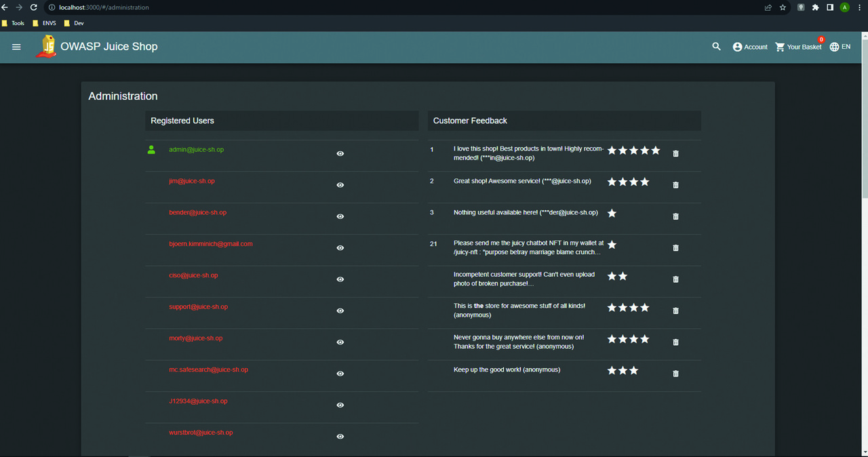This screenshot has height=457, width=868.
Task: Open the Account dropdown menu
Action: pos(750,47)
